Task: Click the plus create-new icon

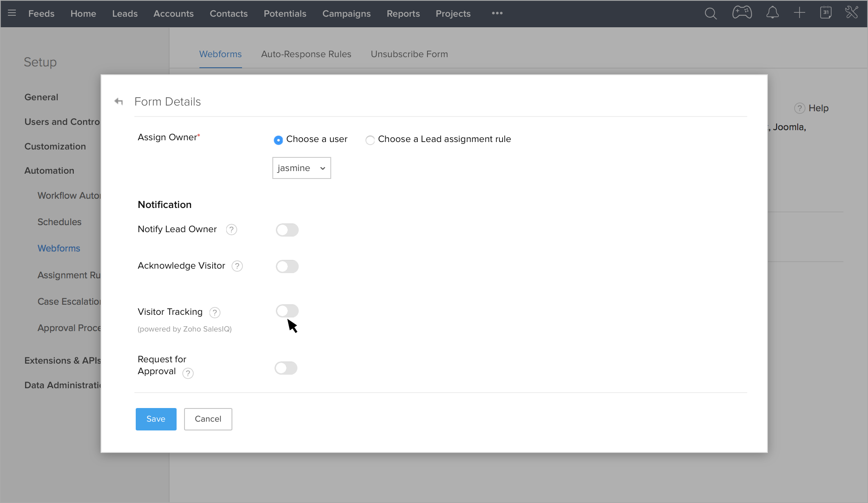Action: (x=799, y=13)
